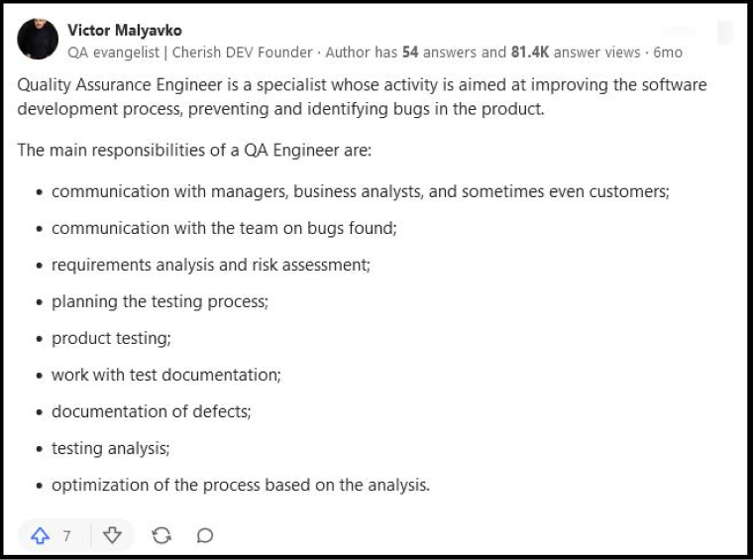Image resolution: width=753 pixels, height=560 pixels.
Task: Click the circular arrows share icon
Action: click(x=161, y=535)
